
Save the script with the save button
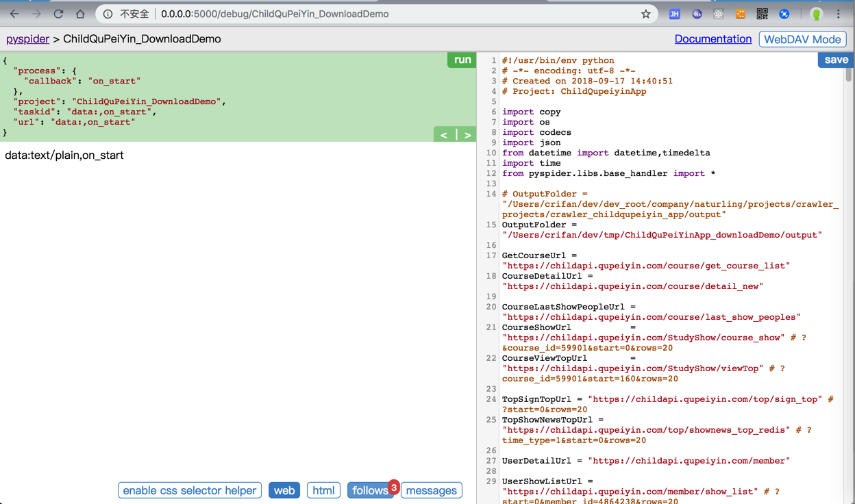click(835, 60)
